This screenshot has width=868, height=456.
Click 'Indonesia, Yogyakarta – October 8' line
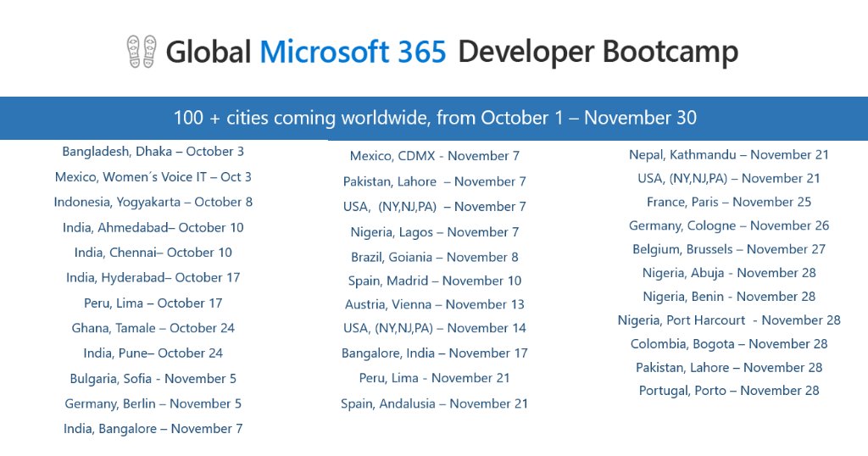153,203
